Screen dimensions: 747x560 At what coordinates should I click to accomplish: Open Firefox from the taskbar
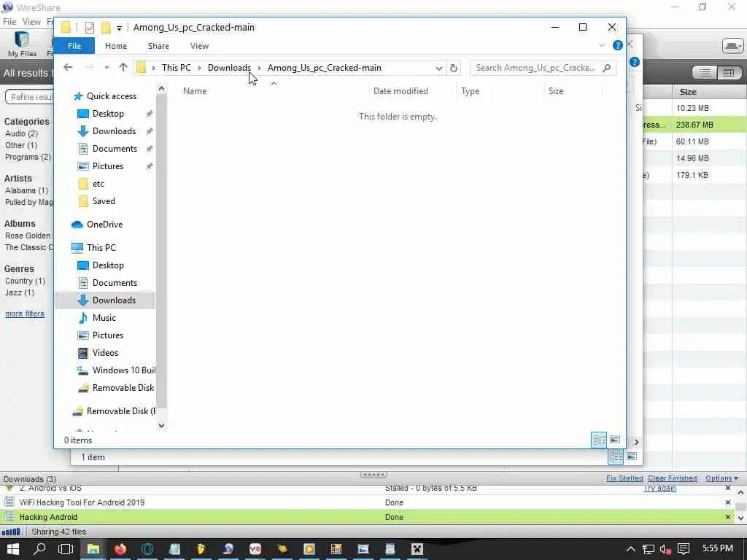pyautogui.click(x=120, y=549)
